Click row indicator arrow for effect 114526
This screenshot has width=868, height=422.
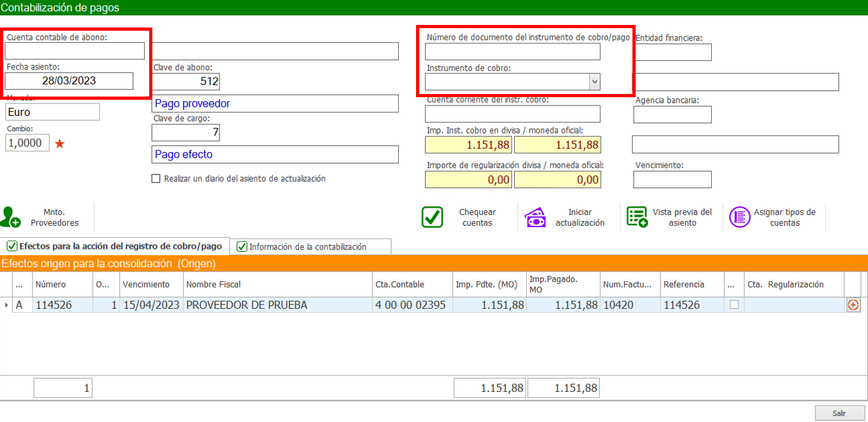tap(6, 305)
